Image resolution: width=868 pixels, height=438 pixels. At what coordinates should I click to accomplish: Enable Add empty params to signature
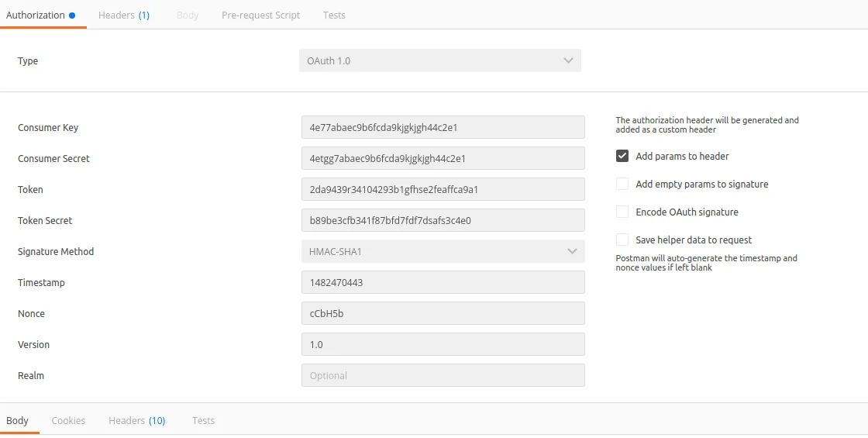tap(622, 184)
